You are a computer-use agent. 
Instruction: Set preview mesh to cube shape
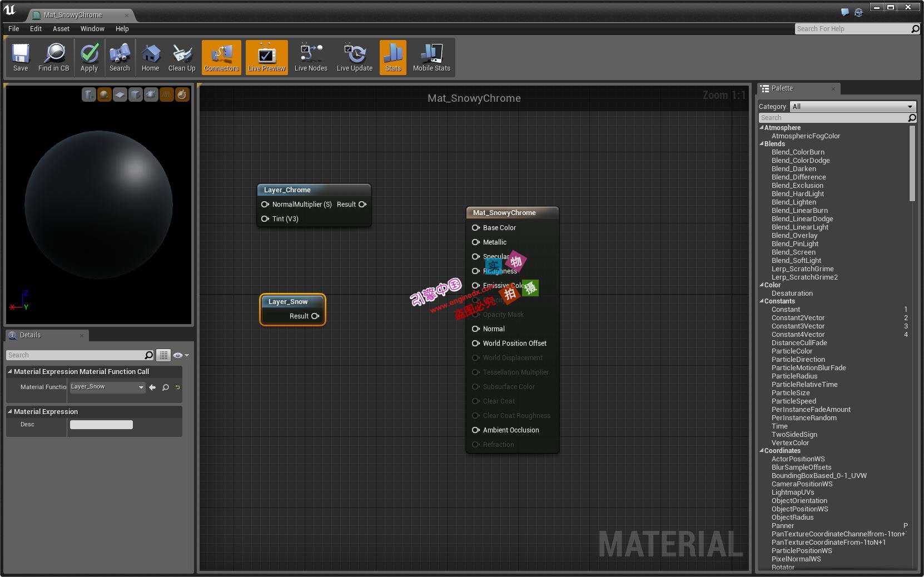pyautogui.click(x=136, y=95)
